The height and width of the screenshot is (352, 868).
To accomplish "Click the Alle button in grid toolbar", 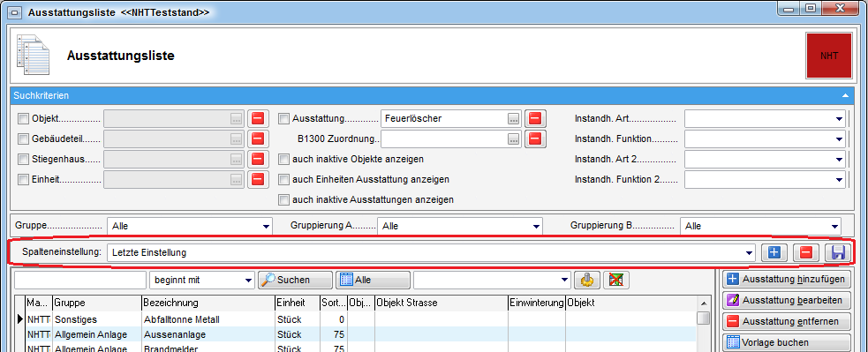I will [373, 280].
